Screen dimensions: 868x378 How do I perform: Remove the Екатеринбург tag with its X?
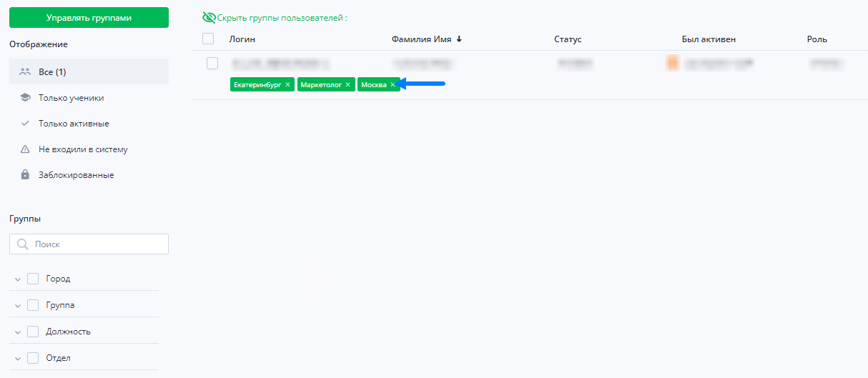[288, 85]
